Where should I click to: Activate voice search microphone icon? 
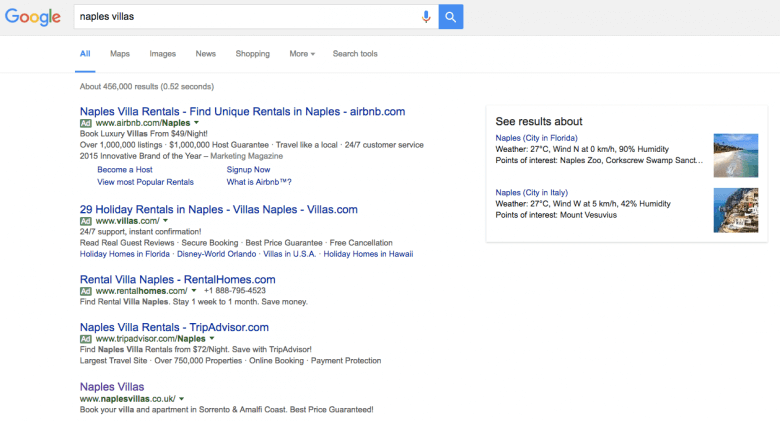(x=426, y=16)
